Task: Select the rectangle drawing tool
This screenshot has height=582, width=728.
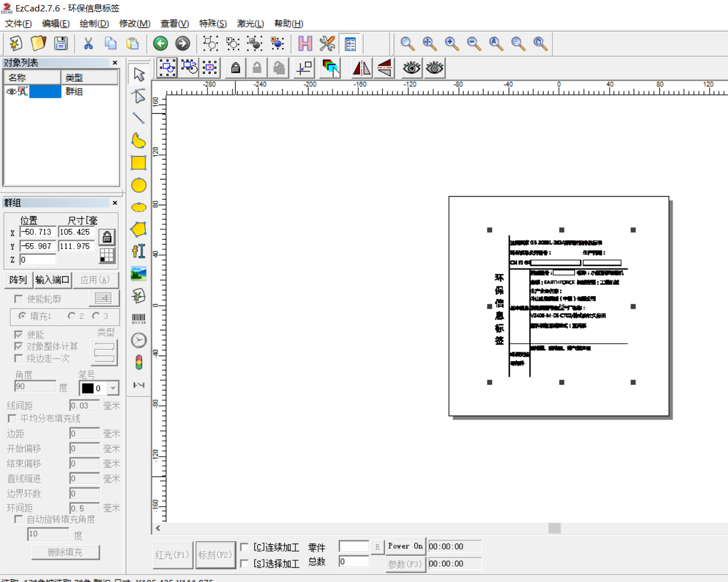Action: (x=139, y=163)
